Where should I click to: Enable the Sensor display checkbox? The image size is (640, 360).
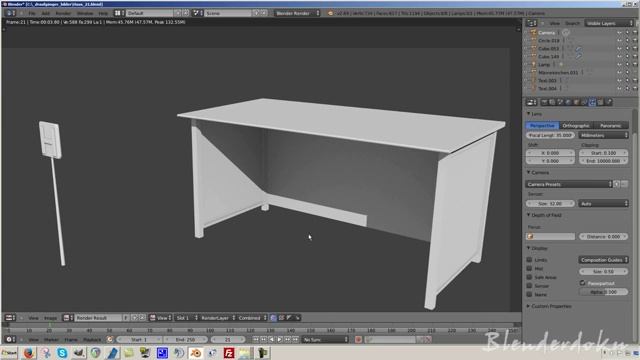point(529,286)
